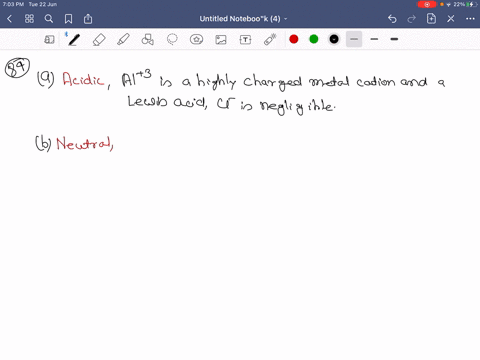Select the thickest stroke width
The image size is (480, 360).
point(394,39)
